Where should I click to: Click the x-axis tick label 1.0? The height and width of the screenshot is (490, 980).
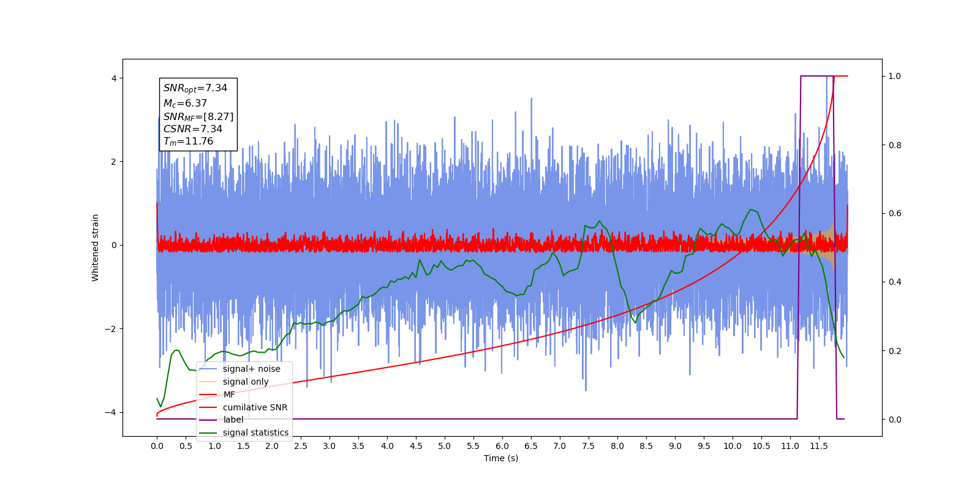click(x=214, y=446)
